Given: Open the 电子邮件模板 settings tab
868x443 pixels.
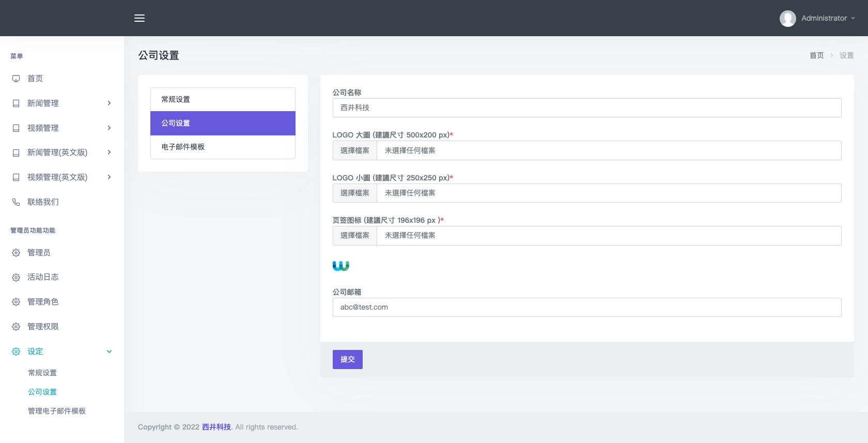Looking at the screenshot, I should pos(223,147).
